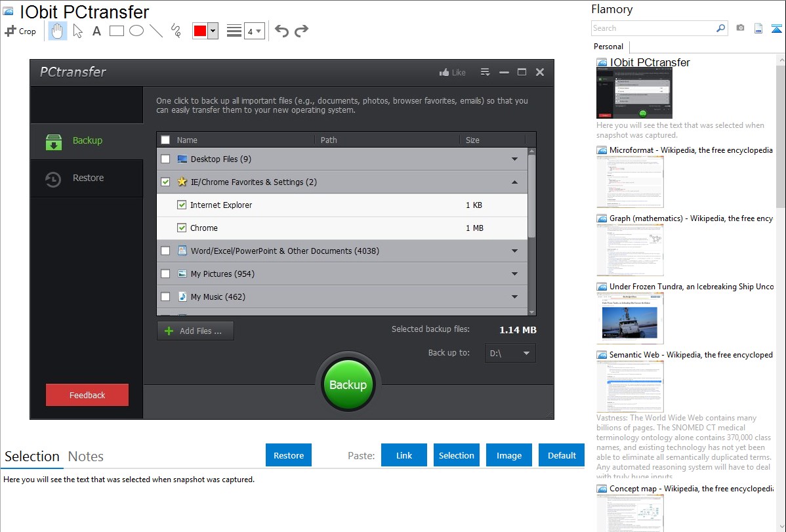
Task: Open the Backup section in sidebar
Action: 87,141
